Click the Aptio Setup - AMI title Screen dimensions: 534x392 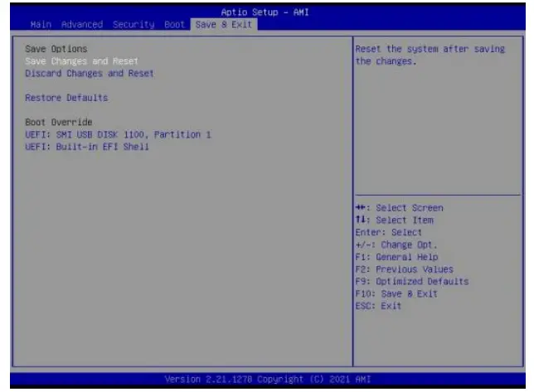265,12
